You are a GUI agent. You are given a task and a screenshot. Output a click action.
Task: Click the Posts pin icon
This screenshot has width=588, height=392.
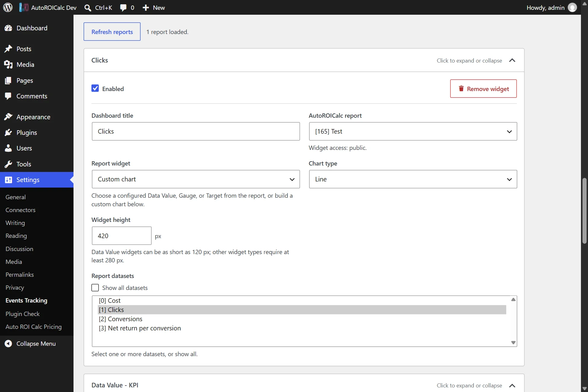point(8,49)
